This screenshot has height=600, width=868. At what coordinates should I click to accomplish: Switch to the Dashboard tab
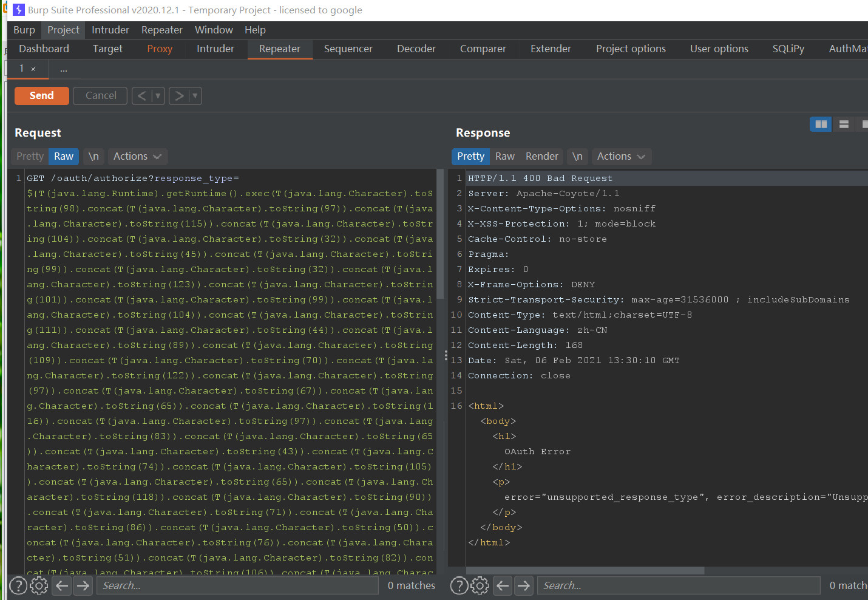pos(44,49)
